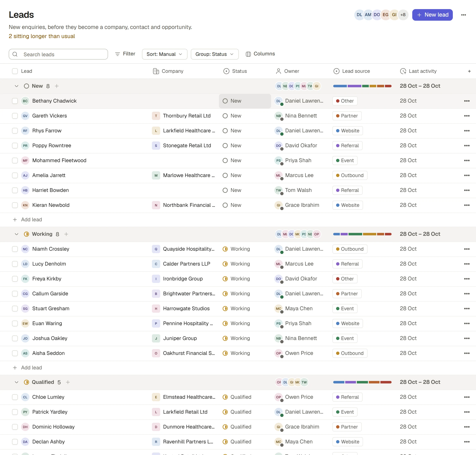Tick checkbox for Niamh Crossley

15,249
